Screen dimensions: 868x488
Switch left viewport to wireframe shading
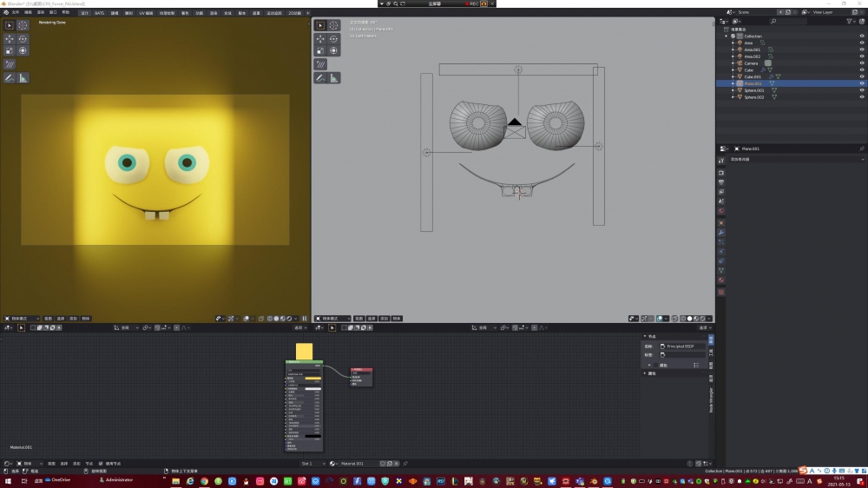click(270, 319)
